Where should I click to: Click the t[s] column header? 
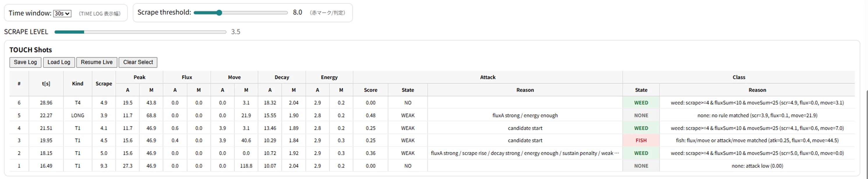tap(46, 83)
